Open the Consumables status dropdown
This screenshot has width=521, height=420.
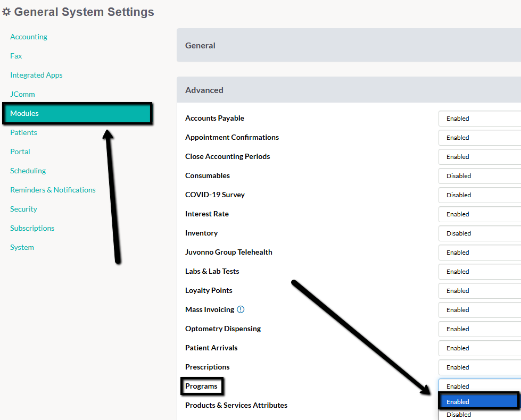[x=479, y=176]
